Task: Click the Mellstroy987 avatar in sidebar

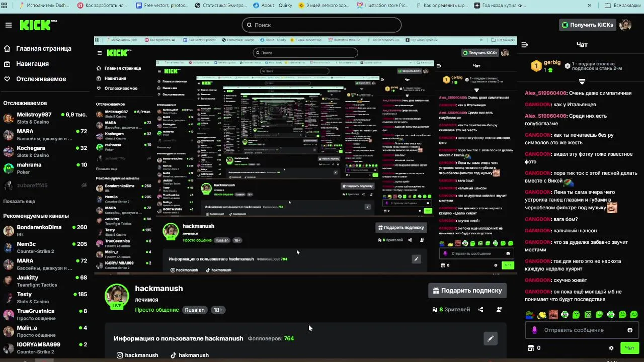Action: click(8, 118)
